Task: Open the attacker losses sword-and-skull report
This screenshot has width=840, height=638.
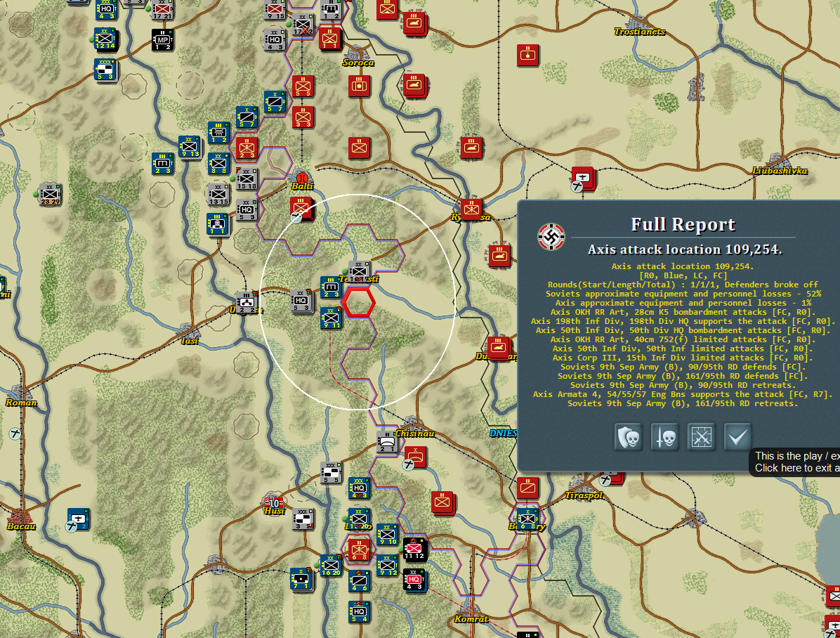Action: [x=665, y=437]
